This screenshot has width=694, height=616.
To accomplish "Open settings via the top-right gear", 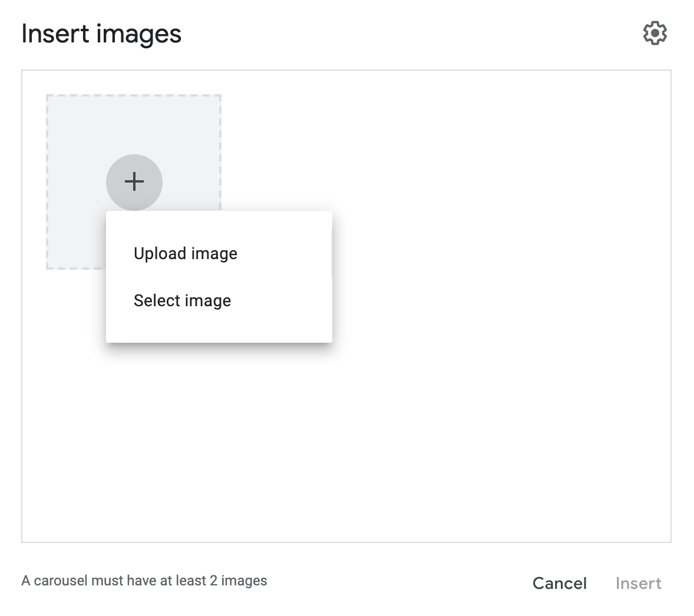I will (655, 33).
